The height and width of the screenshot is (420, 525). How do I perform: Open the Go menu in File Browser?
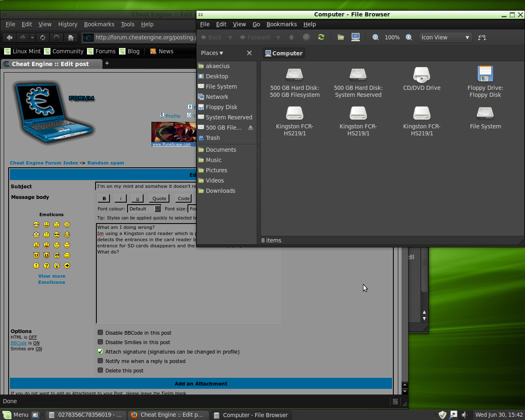[x=256, y=24]
